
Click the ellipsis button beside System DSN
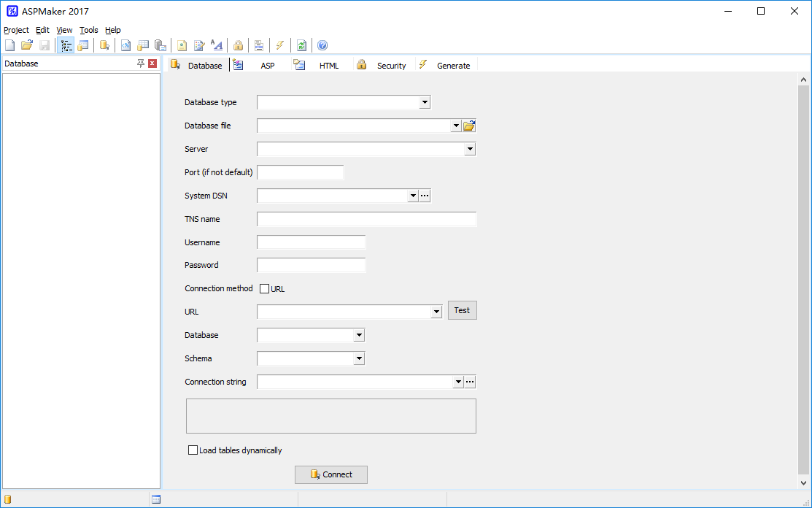pos(424,195)
